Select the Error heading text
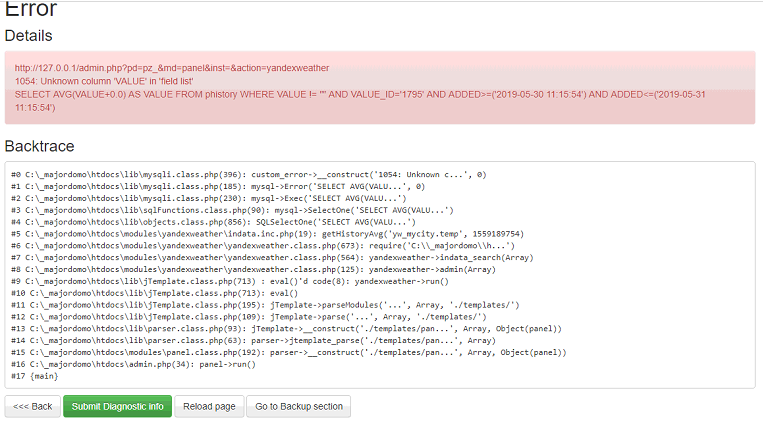The width and height of the screenshot is (763, 423). [x=31, y=9]
